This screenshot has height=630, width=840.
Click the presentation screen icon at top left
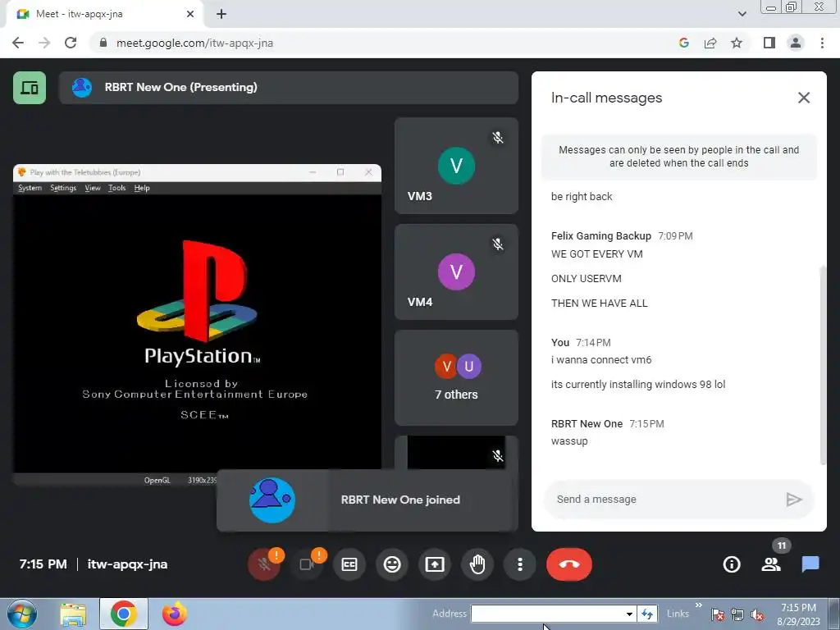[30, 87]
